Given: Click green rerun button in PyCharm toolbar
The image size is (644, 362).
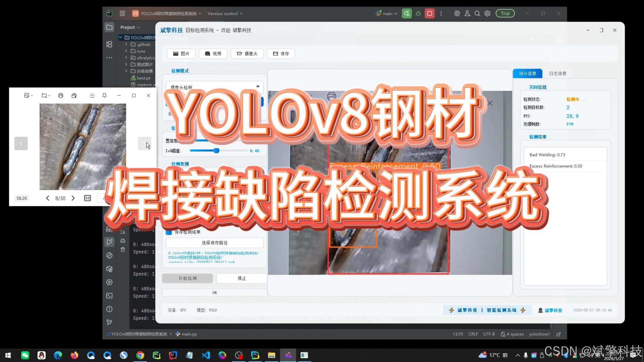Looking at the screenshot, I should [x=407, y=14].
